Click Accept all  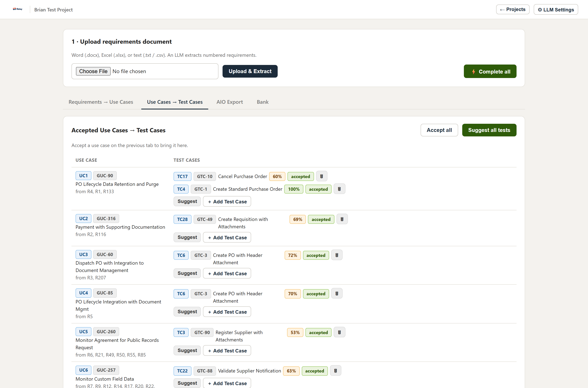tap(439, 130)
